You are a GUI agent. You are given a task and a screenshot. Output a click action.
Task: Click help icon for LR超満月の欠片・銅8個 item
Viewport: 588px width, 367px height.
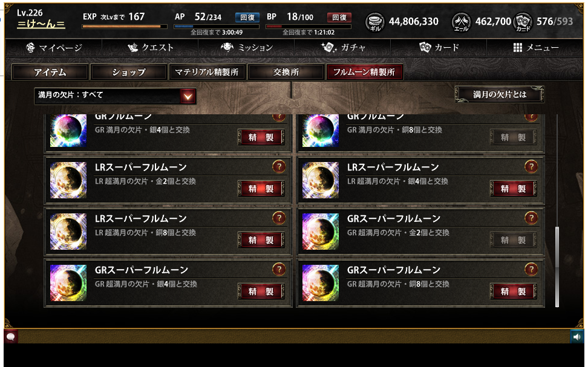[x=279, y=218]
